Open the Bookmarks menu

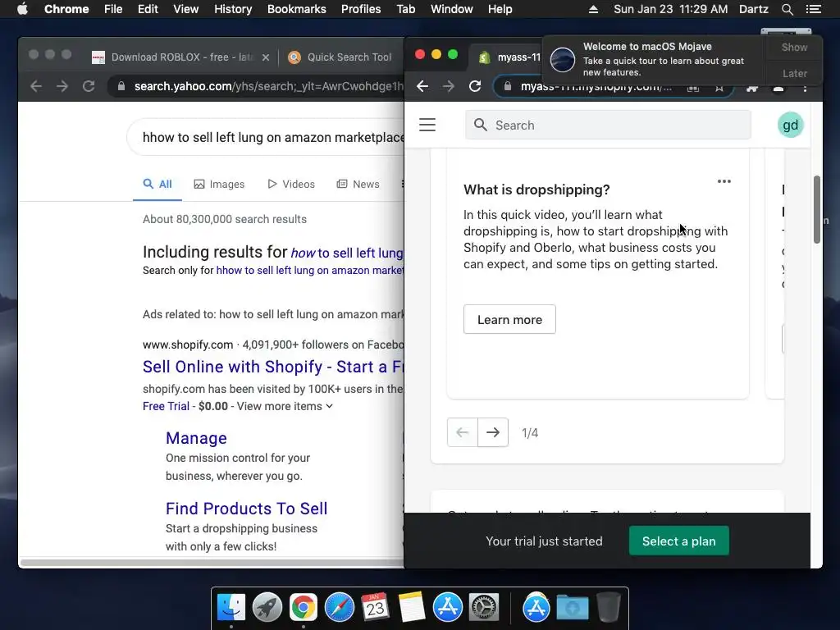[x=297, y=9]
